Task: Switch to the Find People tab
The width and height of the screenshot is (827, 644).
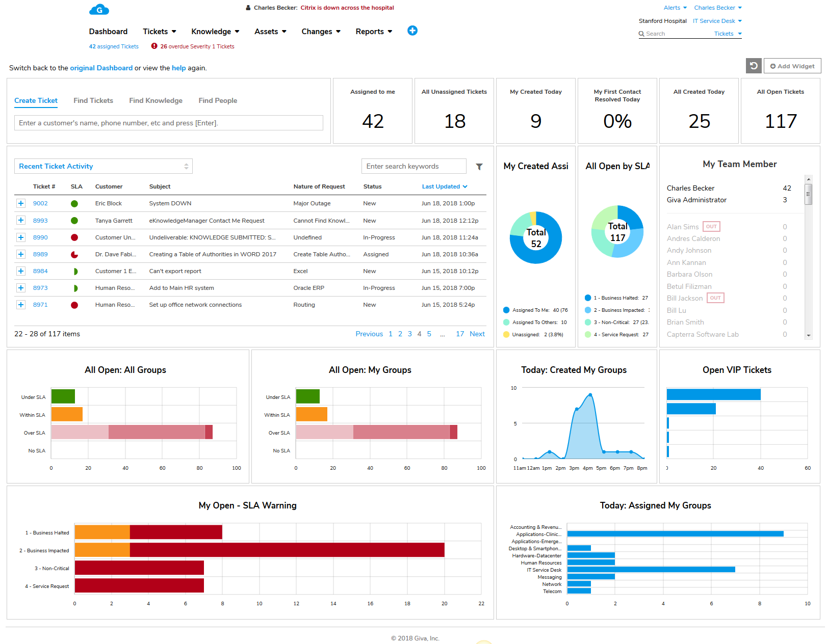Action: tap(218, 101)
